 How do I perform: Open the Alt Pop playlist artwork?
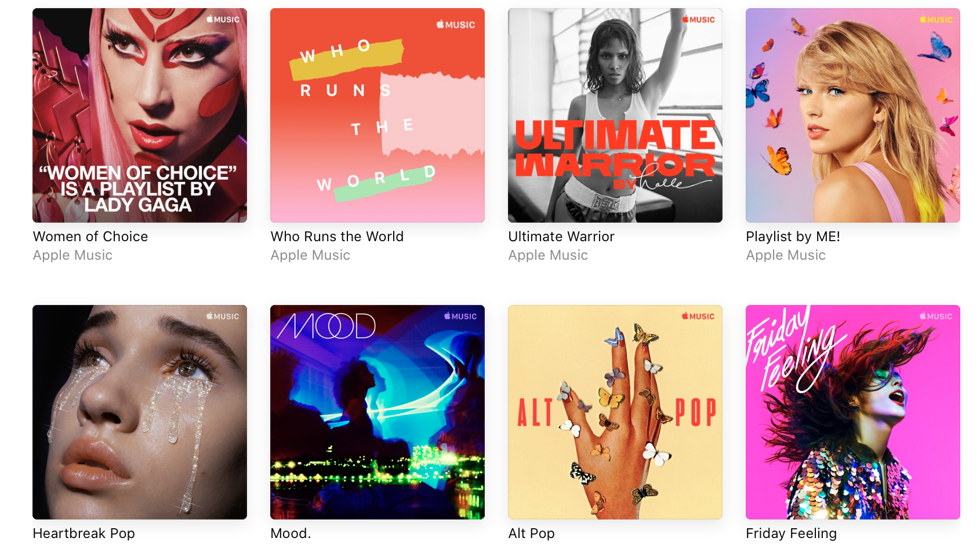(615, 412)
